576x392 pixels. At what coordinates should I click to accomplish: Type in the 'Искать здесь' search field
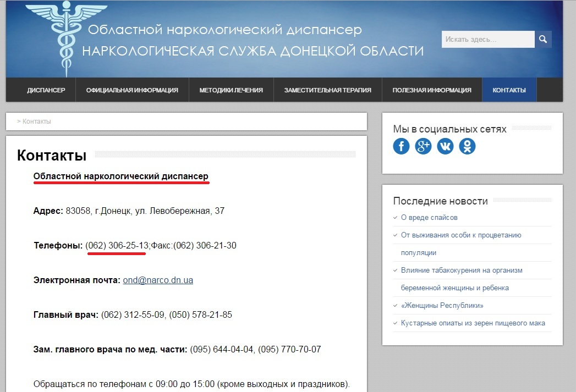click(x=488, y=40)
